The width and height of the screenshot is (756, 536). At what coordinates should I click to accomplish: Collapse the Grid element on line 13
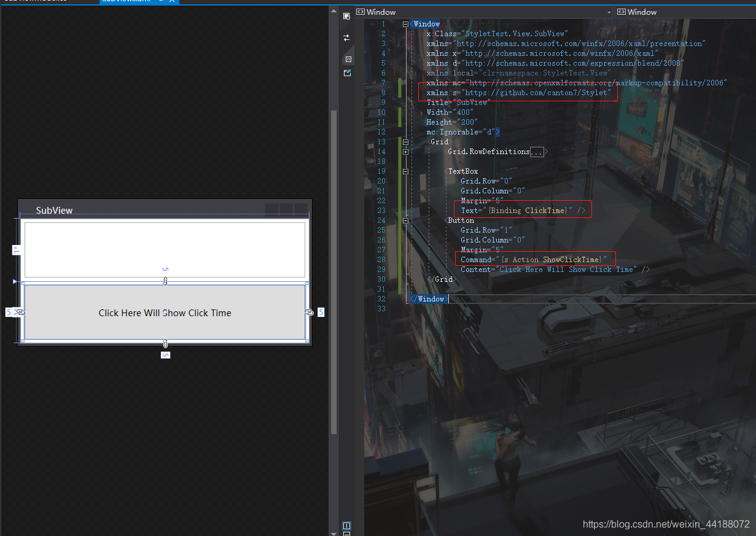click(x=405, y=142)
